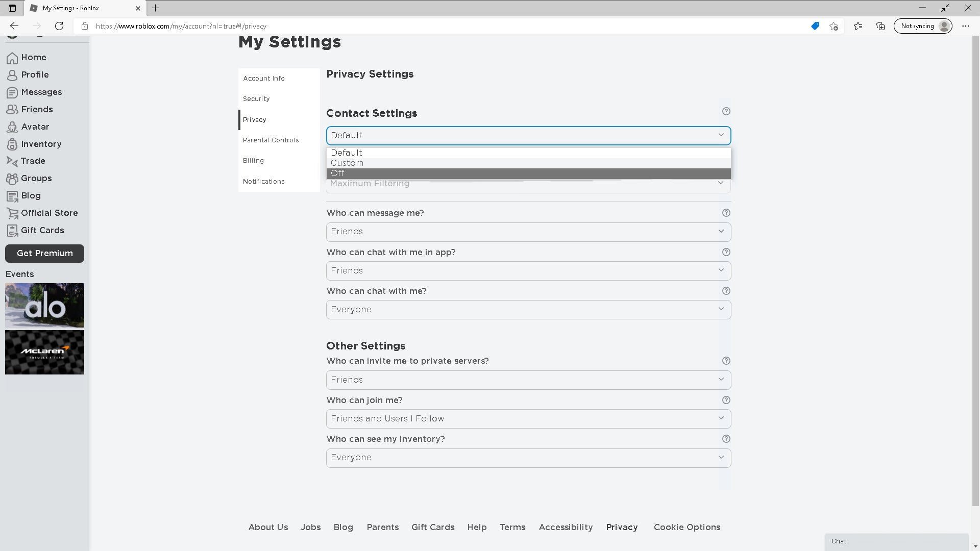Open the Notifications settings tab

pos(279,182)
